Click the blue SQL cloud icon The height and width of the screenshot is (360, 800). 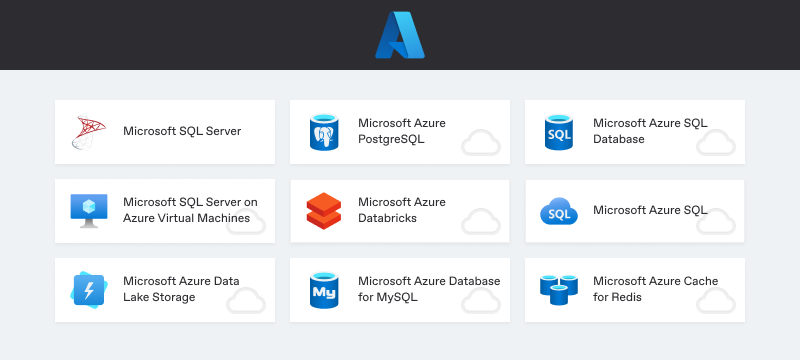(559, 211)
